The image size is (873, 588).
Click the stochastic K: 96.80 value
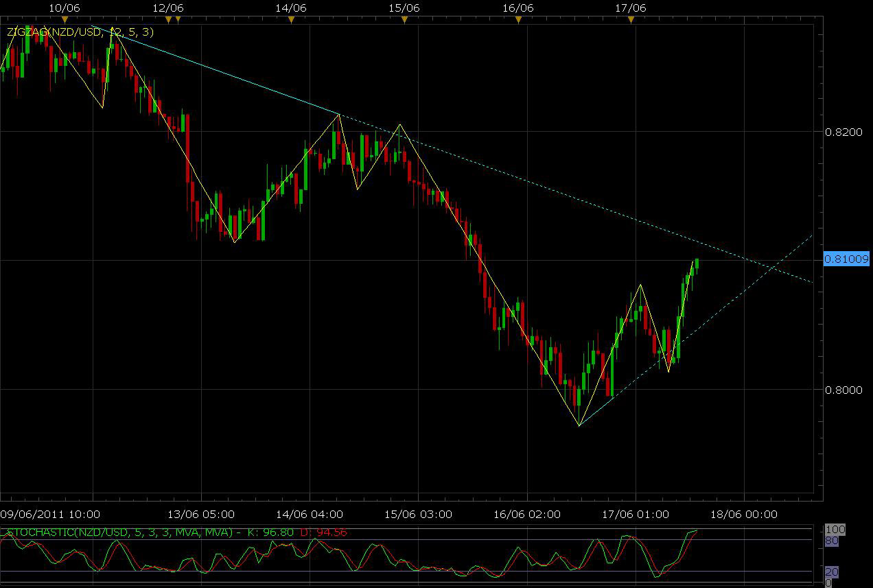click(x=271, y=532)
